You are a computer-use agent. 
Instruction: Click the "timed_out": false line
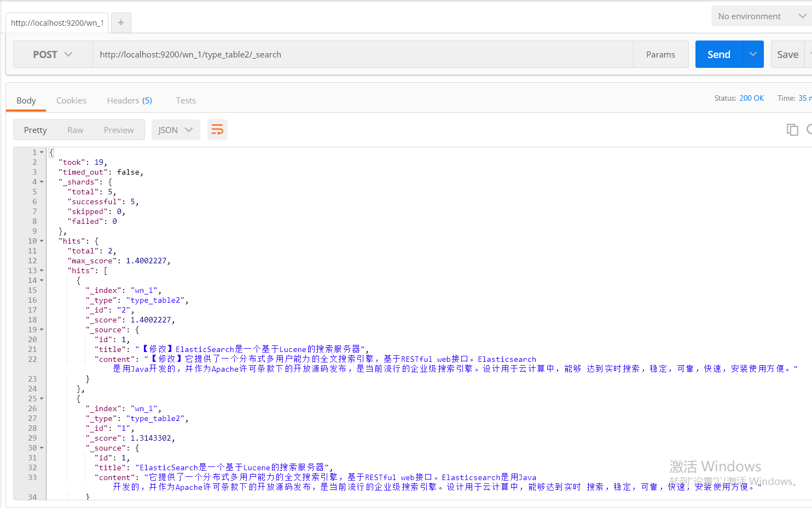pyautogui.click(x=101, y=172)
